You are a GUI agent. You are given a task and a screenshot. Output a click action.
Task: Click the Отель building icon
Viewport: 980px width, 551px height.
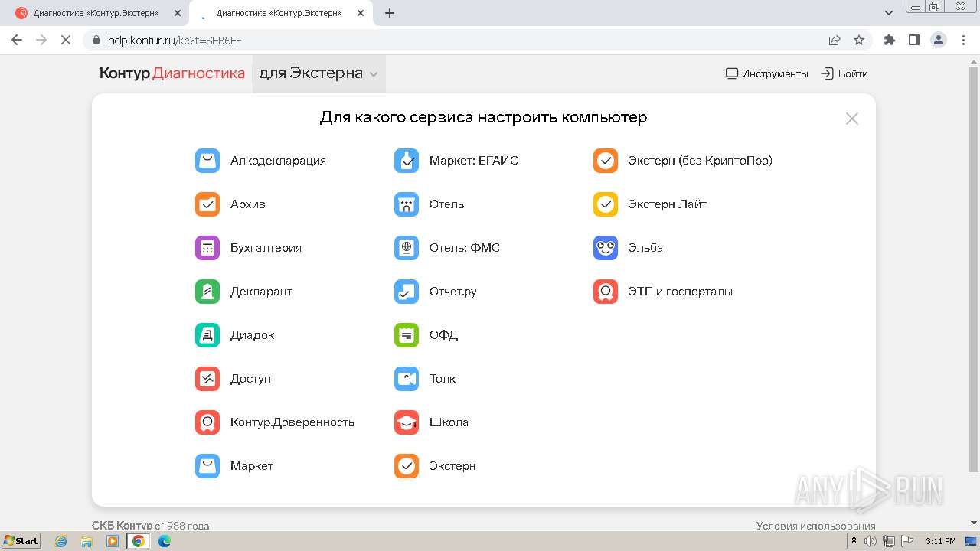pos(407,204)
